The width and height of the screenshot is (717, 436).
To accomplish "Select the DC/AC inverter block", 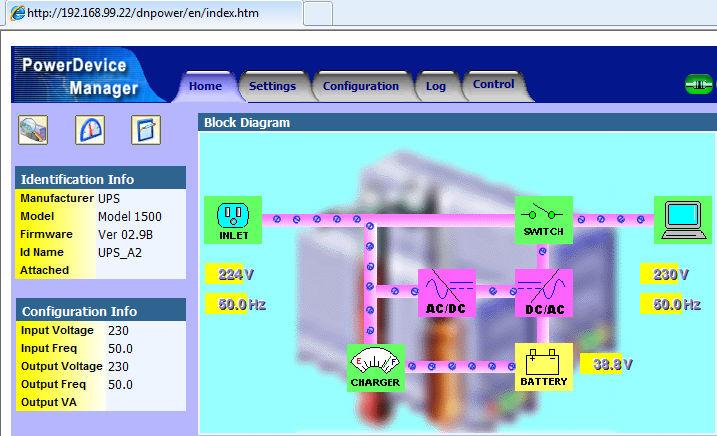I will 544,293.
